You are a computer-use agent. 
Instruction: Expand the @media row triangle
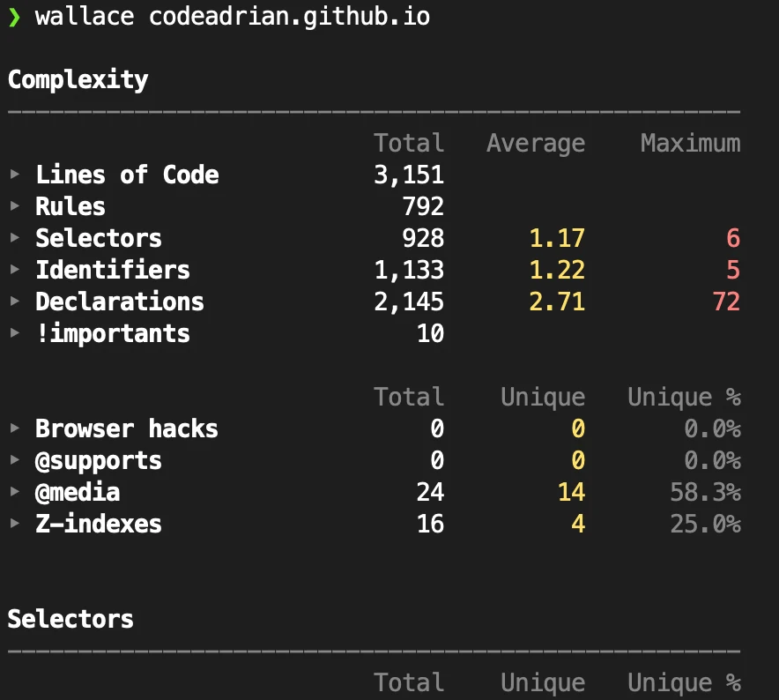[x=14, y=492]
